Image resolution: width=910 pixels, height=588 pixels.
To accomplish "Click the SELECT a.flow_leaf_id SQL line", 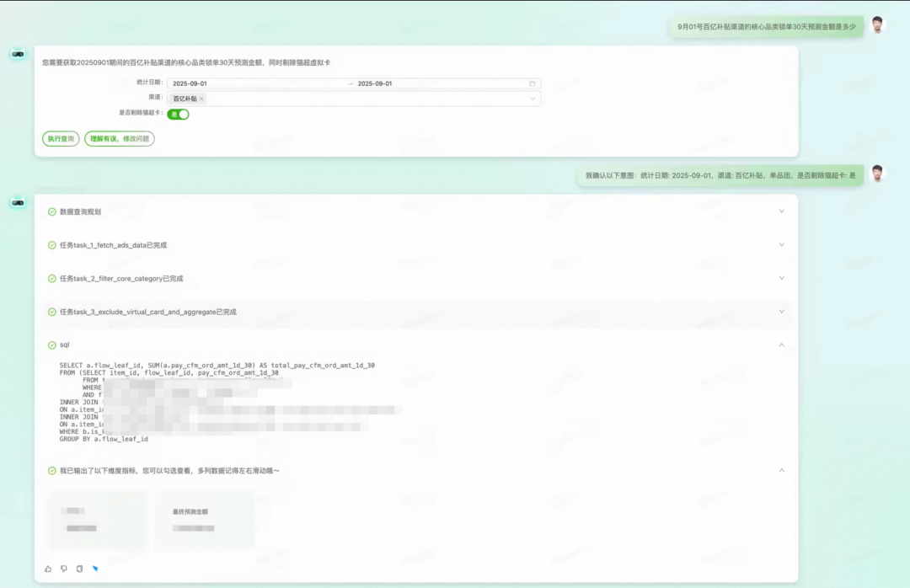I will 217,365.
